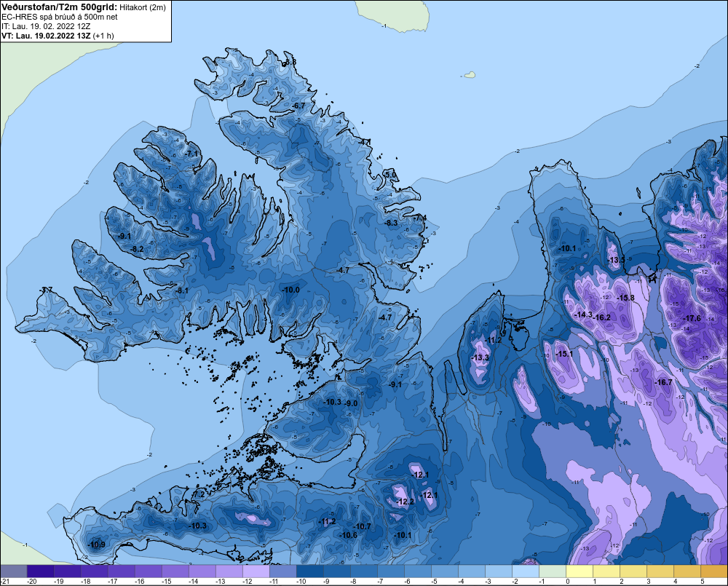728x586 pixels.
Task: Click the -7.2 temperature label
Action: (198, 495)
